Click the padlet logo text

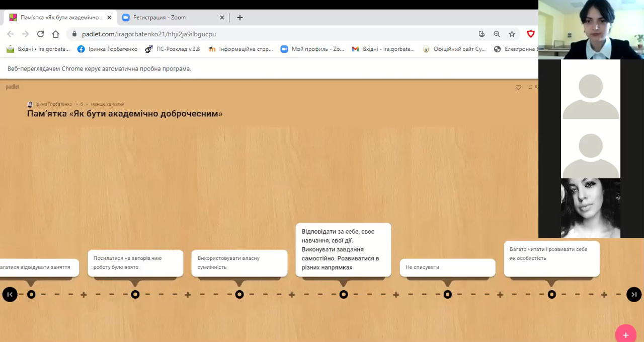coord(13,87)
